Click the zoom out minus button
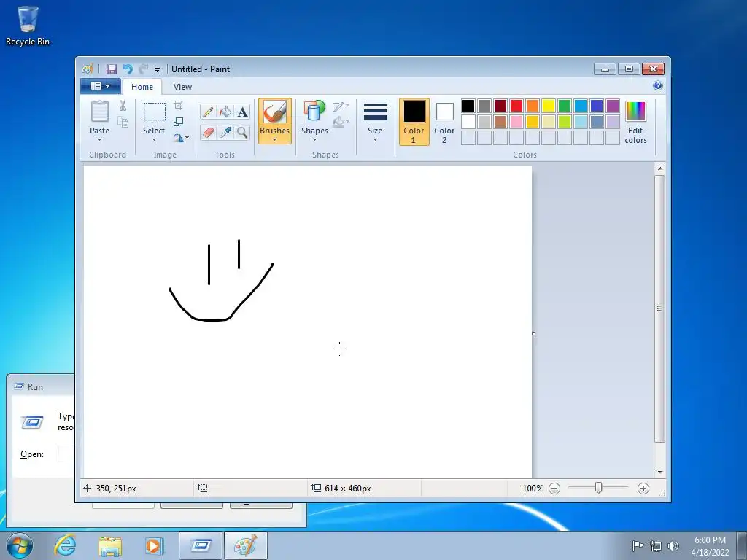 (554, 488)
